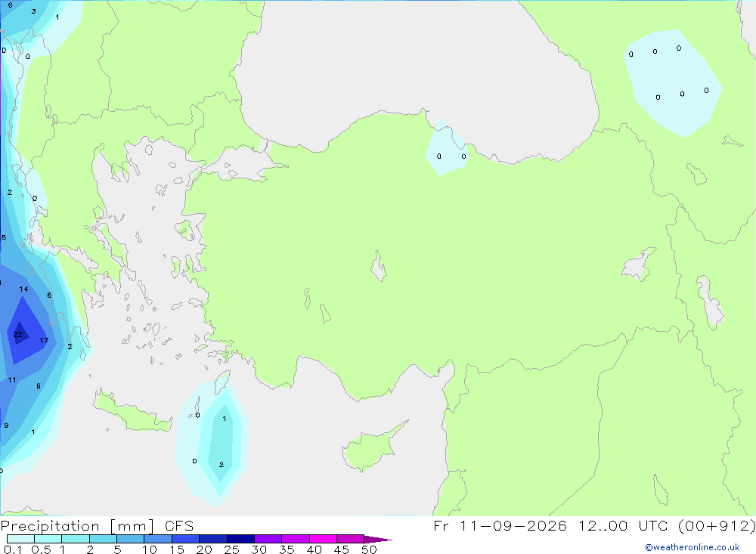Click the legend label '40'
This screenshot has width=756, height=554.
[314, 549]
